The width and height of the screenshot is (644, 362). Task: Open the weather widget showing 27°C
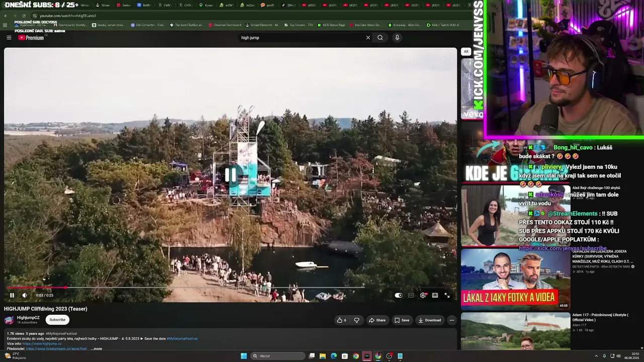coord(15,356)
